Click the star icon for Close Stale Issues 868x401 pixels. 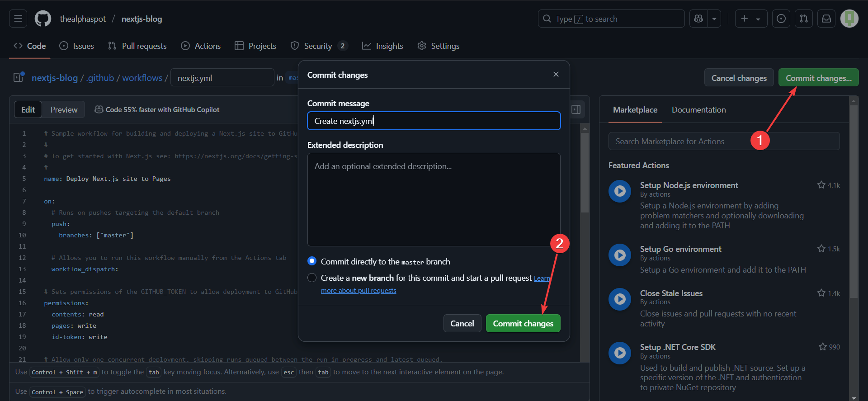(821, 293)
